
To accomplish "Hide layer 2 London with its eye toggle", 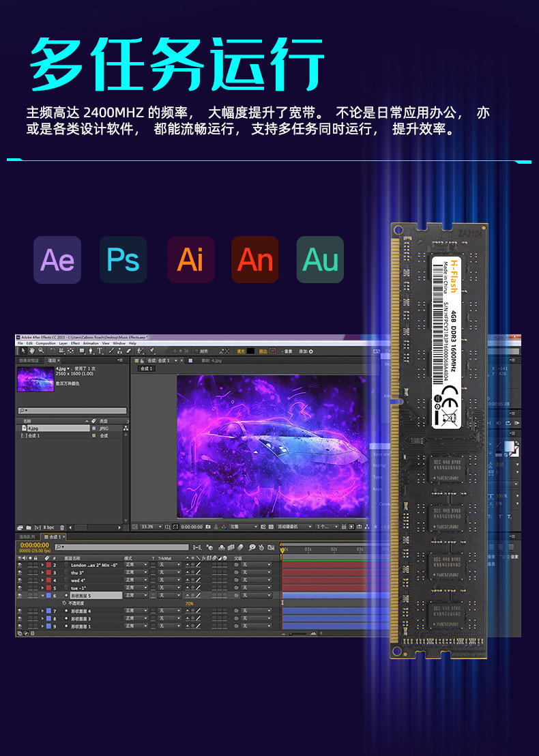I will (x=20, y=565).
